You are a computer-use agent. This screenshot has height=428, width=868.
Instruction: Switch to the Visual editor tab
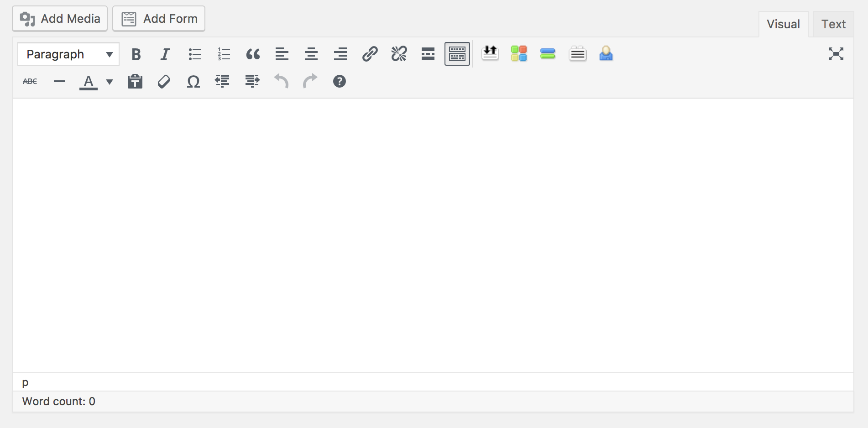point(783,24)
